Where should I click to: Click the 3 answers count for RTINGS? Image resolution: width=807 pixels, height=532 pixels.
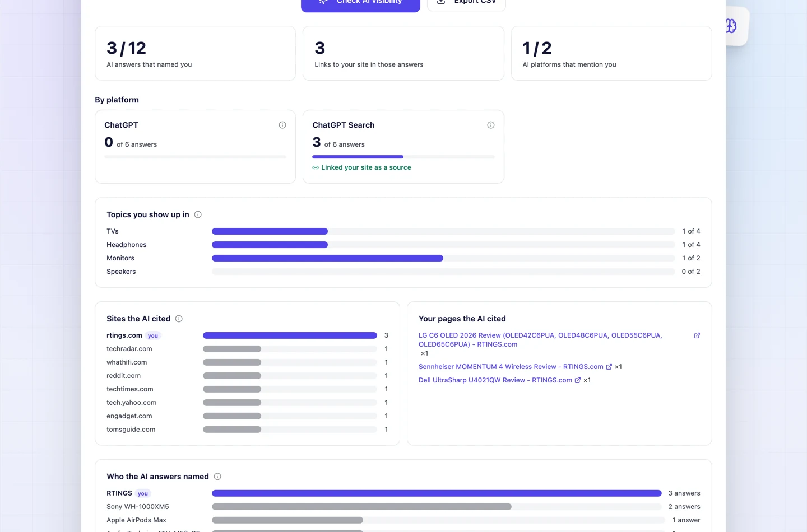pyautogui.click(x=684, y=493)
